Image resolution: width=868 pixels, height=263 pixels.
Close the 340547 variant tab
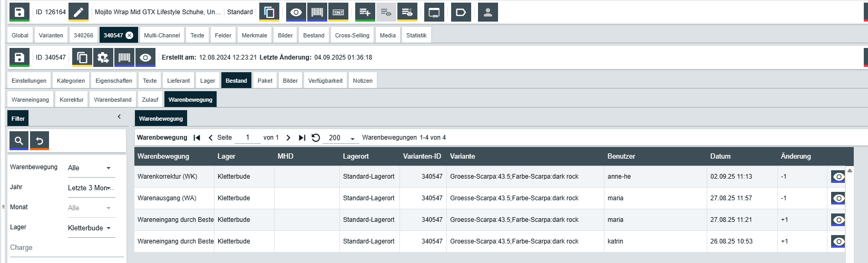pos(130,35)
